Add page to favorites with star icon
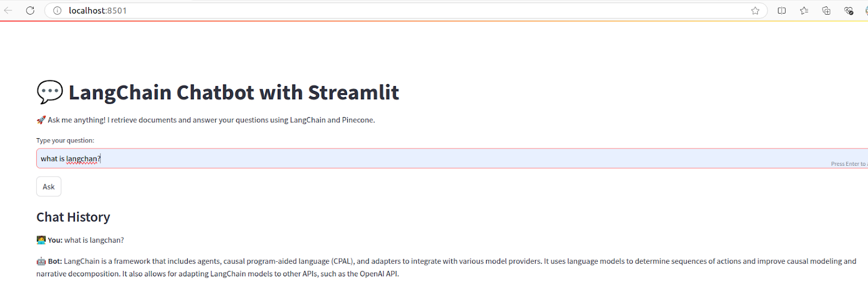 [755, 10]
